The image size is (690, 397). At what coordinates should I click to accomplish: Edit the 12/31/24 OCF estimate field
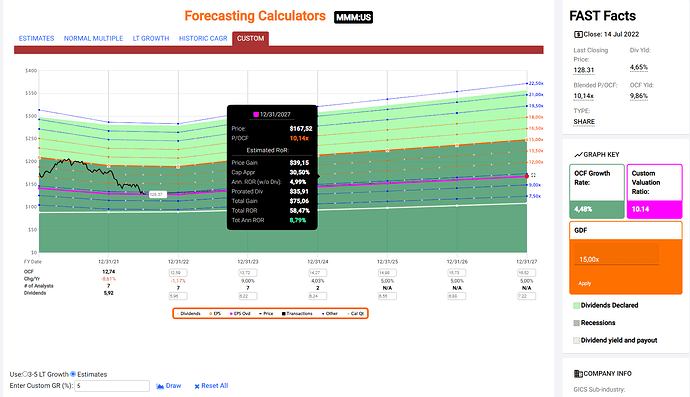pos(317,273)
